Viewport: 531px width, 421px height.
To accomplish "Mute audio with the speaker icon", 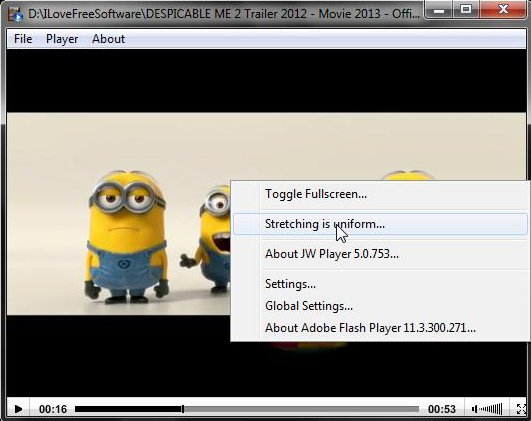I will coord(474,409).
